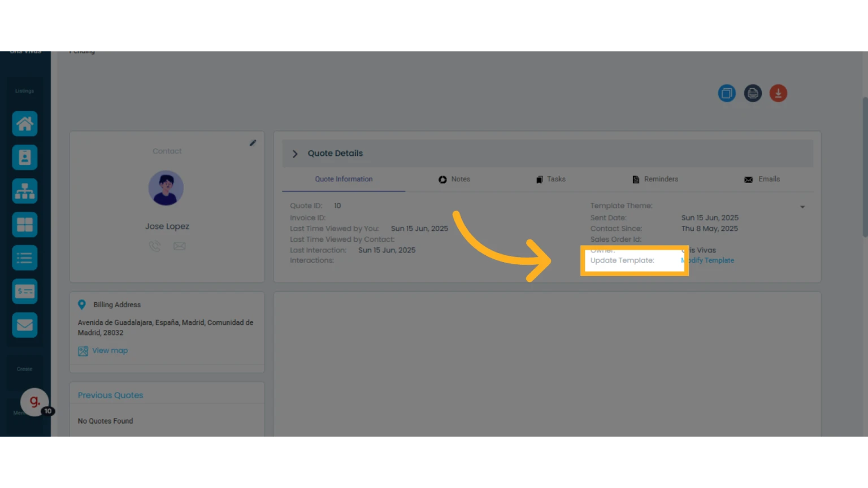Open the Home listings icon in sidebar

click(x=25, y=124)
